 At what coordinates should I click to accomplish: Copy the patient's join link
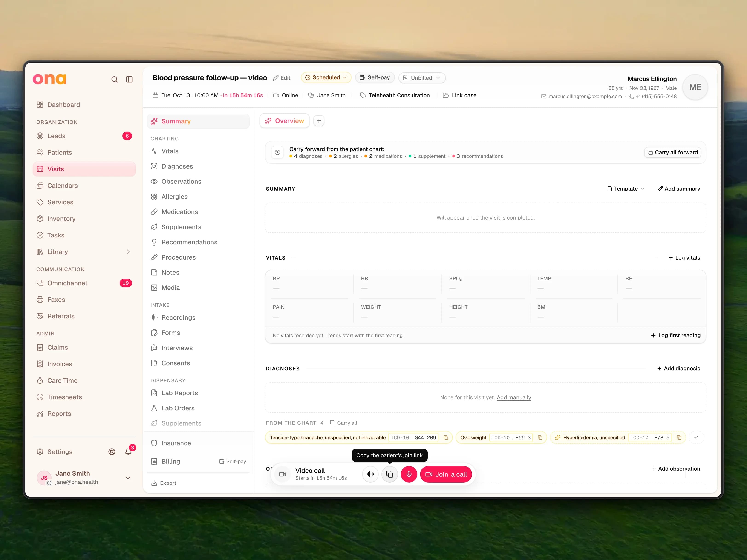click(390, 474)
